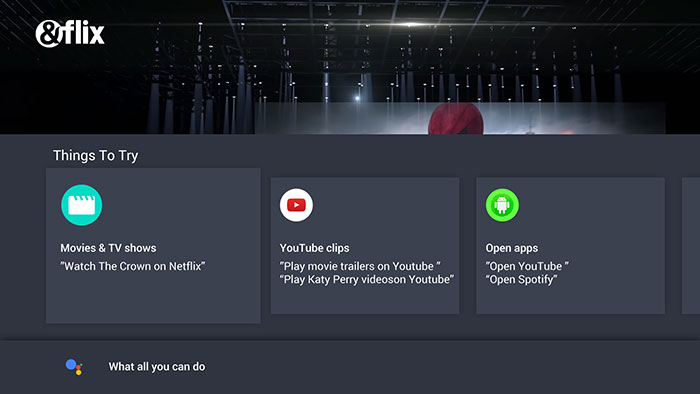700x394 pixels.
Task: Select "Play Katy Perry videos on Youtube" suggestion
Action: click(x=367, y=280)
